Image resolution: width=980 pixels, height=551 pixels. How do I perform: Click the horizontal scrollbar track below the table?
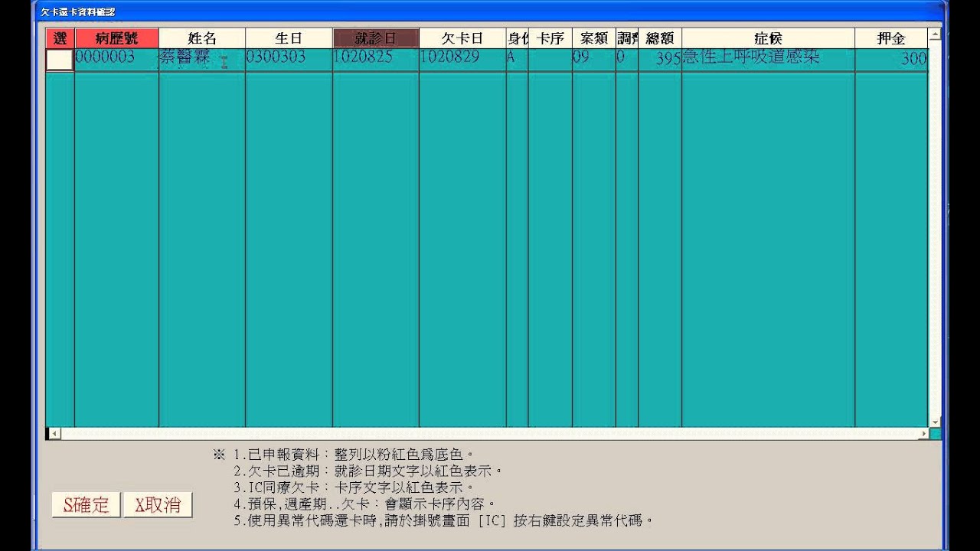pos(488,433)
